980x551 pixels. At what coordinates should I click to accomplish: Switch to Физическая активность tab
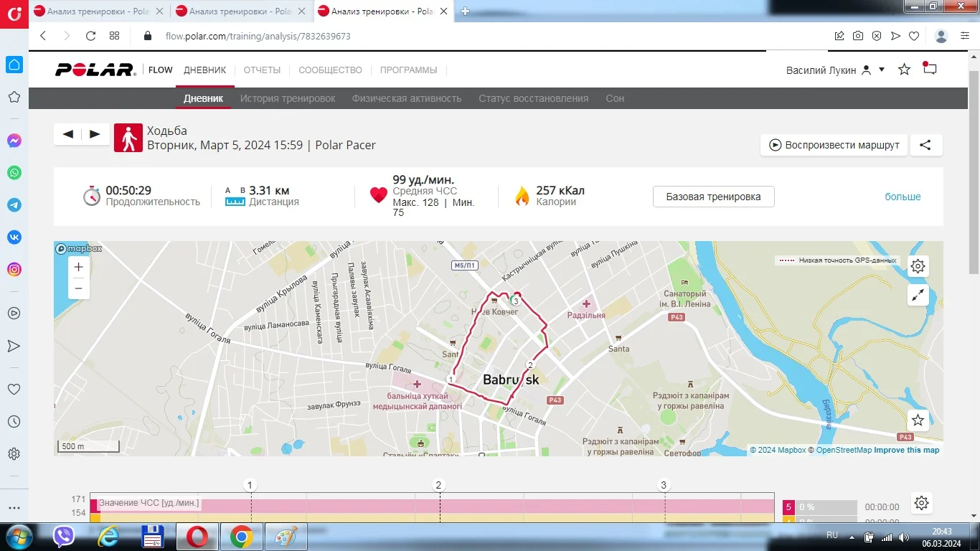click(407, 98)
